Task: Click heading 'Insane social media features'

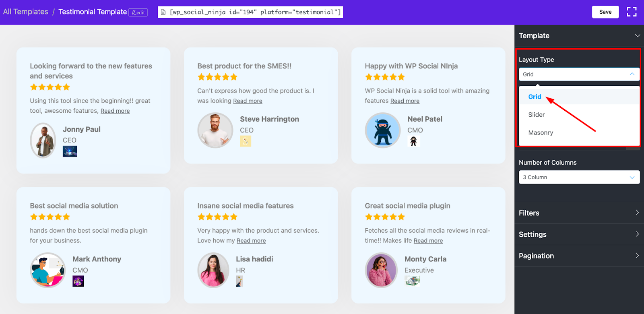Action: (x=246, y=206)
